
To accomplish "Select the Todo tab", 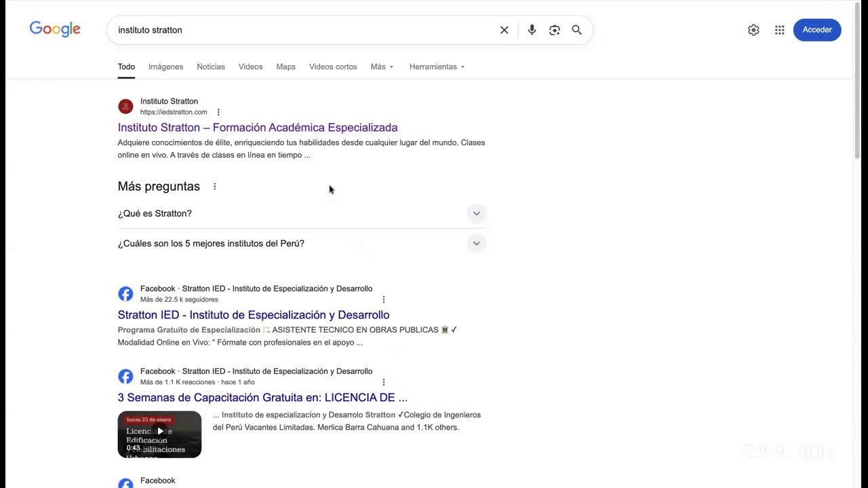I will (126, 66).
